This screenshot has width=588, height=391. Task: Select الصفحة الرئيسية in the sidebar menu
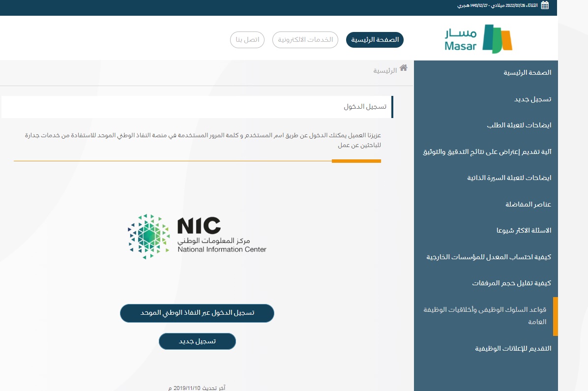coord(527,72)
